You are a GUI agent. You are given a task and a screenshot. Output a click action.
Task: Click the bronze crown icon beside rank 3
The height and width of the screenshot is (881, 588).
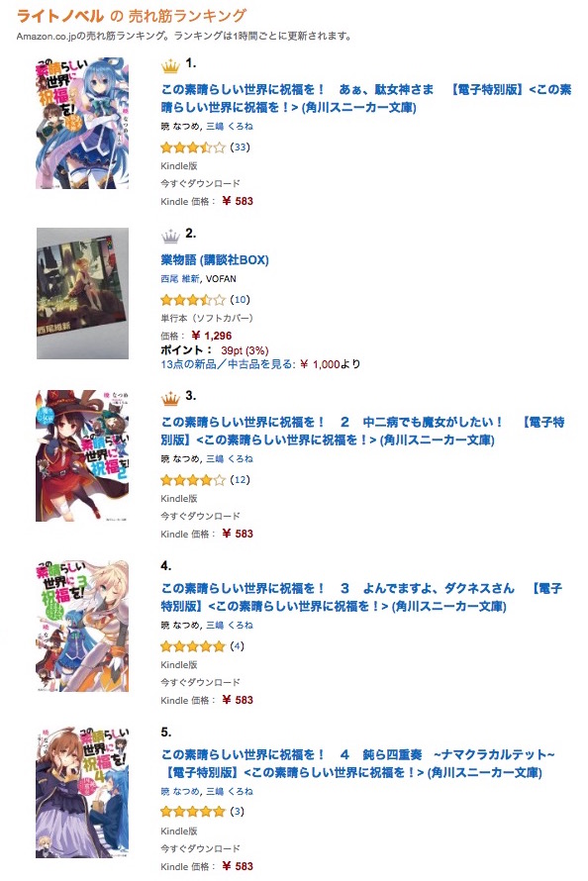click(170, 399)
